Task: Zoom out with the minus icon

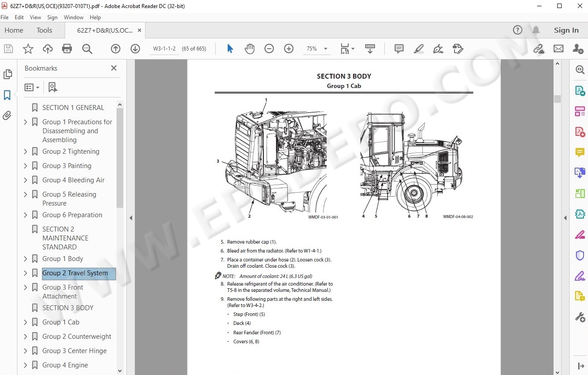Action: click(269, 49)
